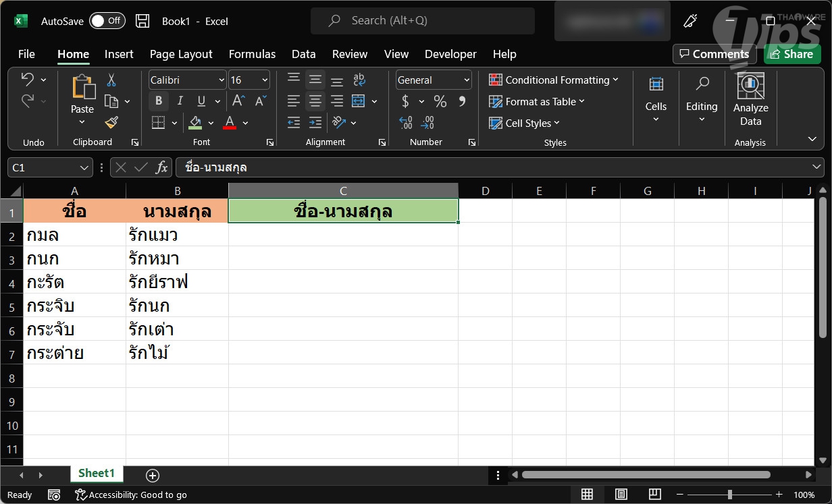Screen dimensions: 832x504
Task: Open the File tab
Action: click(x=26, y=54)
